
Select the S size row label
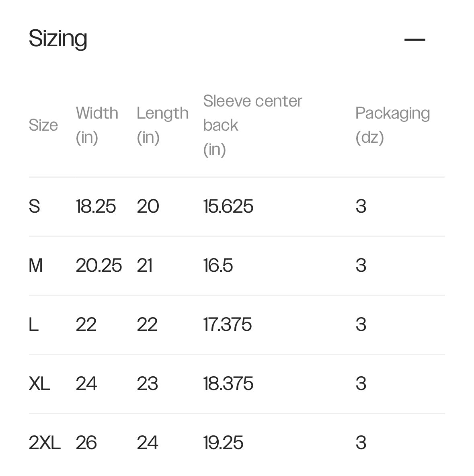pos(35,206)
